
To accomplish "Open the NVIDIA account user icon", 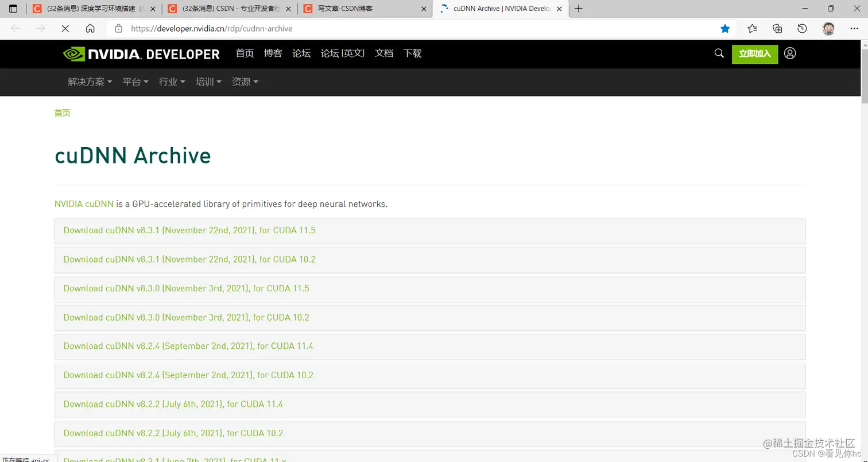I will point(790,53).
